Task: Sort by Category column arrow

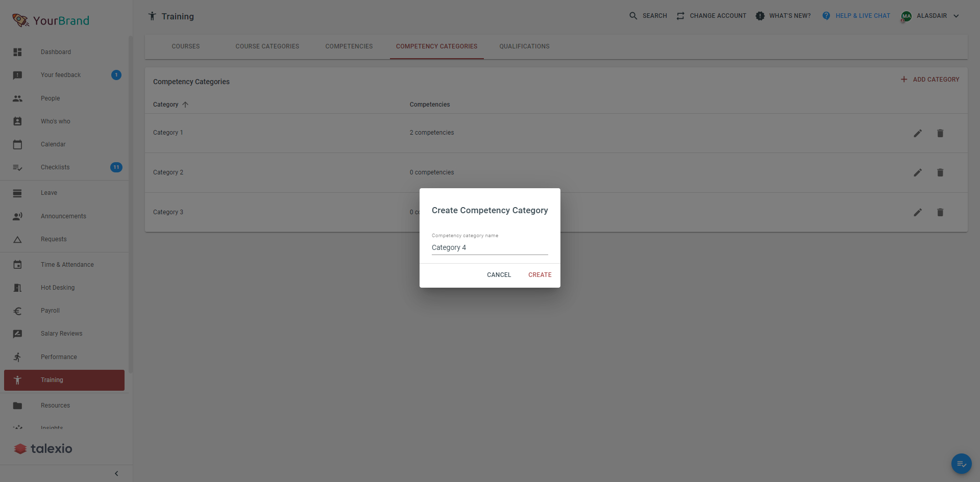Action: pos(185,105)
